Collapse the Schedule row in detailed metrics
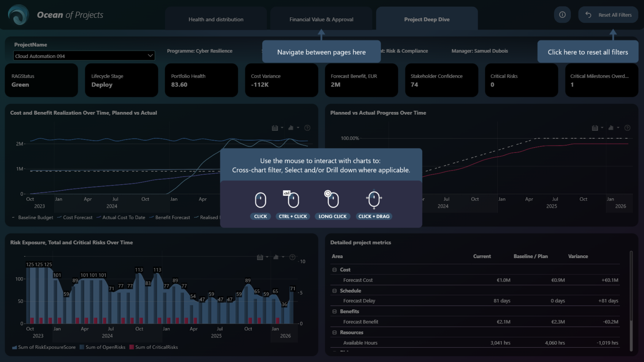644x362 pixels. click(x=334, y=291)
